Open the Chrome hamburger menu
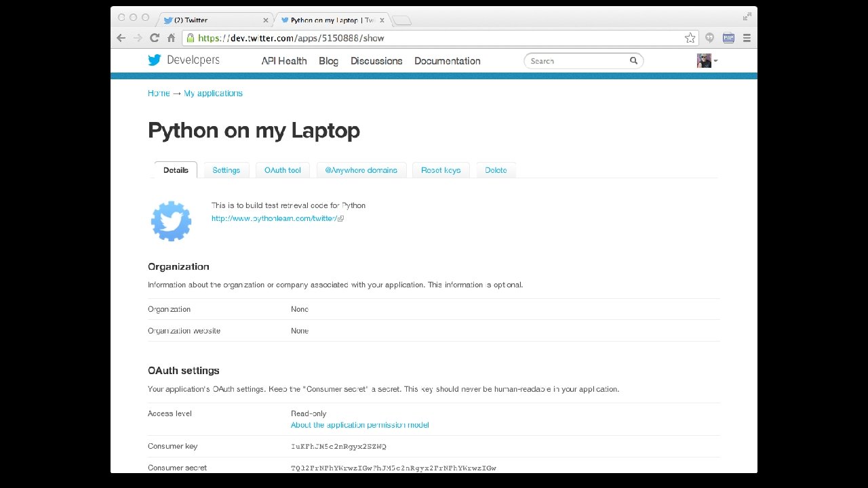This screenshot has height=488, width=868. click(747, 38)
